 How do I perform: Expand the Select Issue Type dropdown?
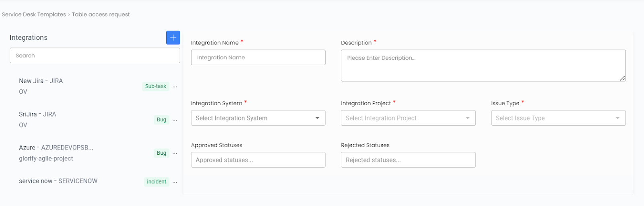[x=558, y=118]
